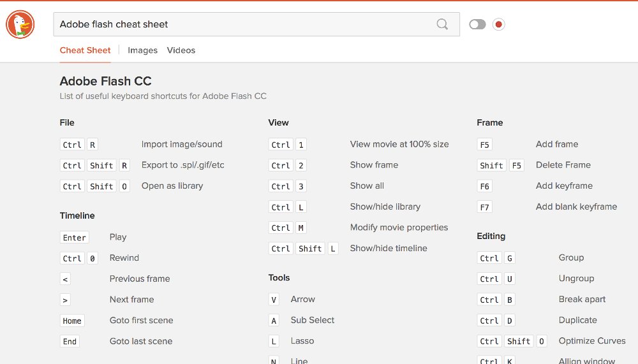Click the 'Play' shortcut description
Screen dimensions: 638x364
pyautogui.click(x=118, y=237)
